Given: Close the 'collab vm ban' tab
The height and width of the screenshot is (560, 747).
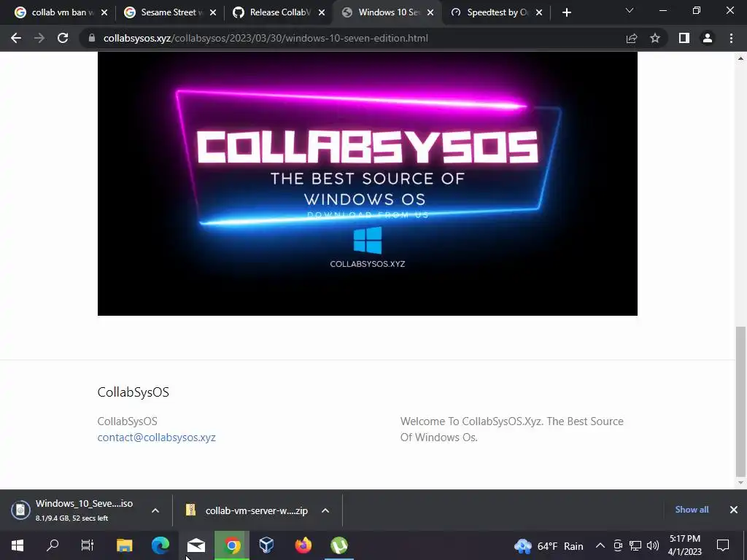Looking at the screenshot, I should pos(104,12).
